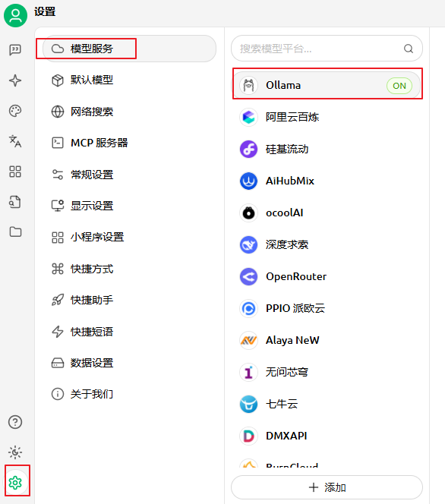Open the sparkle agents icon in the sidebar

tap(15, 80)
